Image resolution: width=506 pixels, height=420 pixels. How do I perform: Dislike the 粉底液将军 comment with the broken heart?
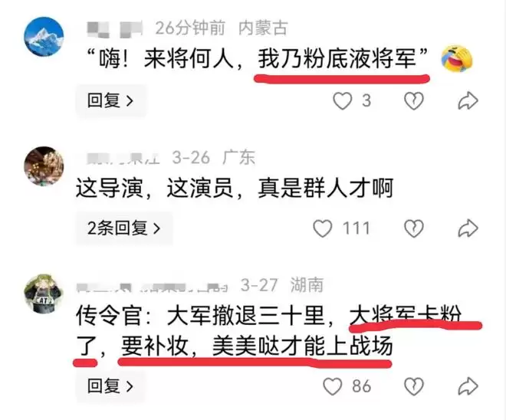click(414, 101)
